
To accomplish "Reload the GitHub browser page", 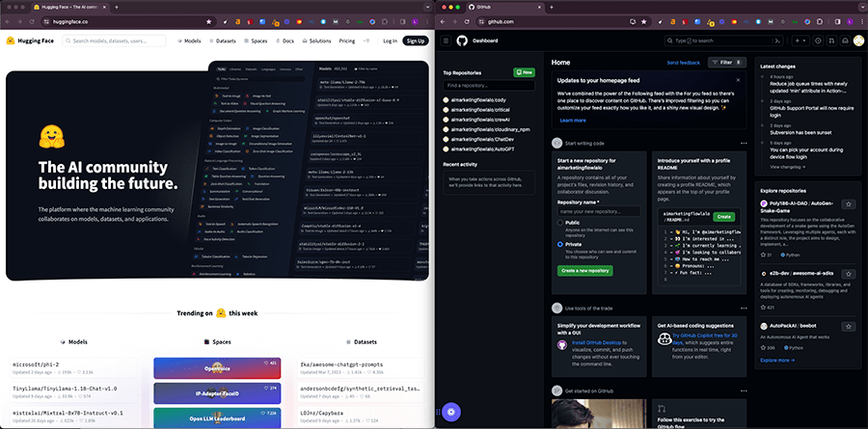I will tap(467, 21).
